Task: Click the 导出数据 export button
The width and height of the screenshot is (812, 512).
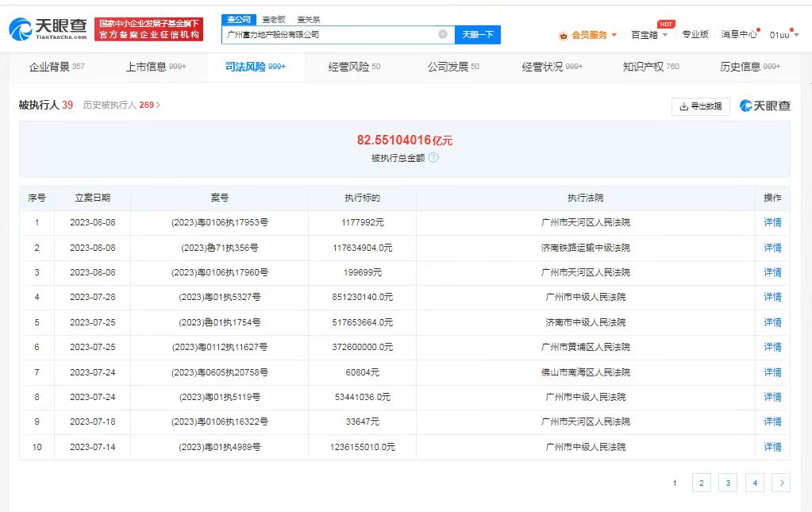Action: [700, 106]
